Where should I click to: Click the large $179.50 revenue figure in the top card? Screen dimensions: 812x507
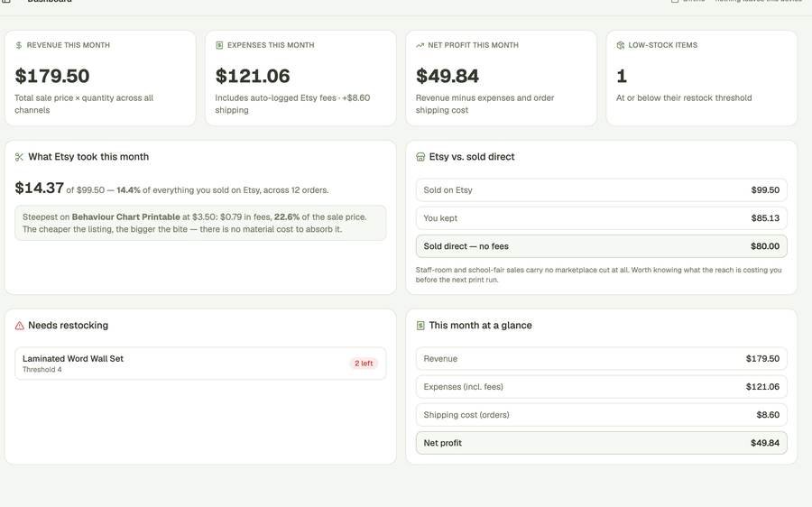click(x=52, y=76)
